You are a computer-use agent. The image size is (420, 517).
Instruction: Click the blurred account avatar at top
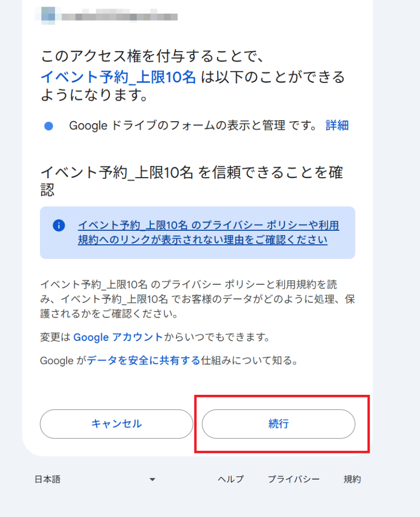[48, 16]
